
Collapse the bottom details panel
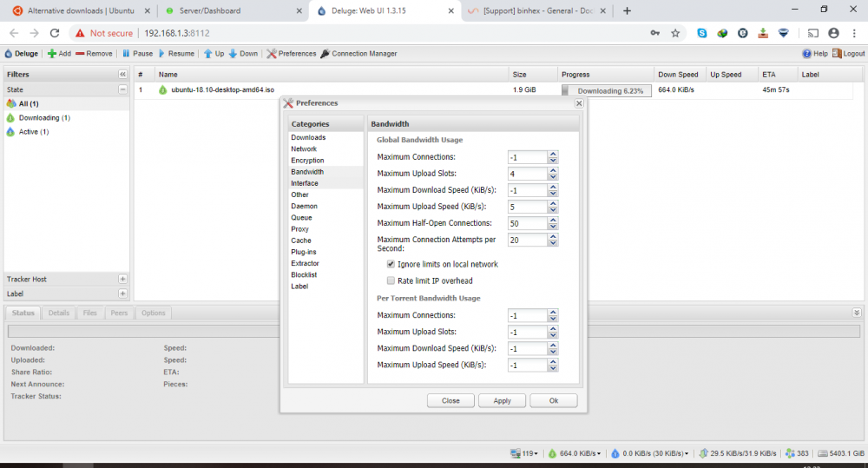click(x=857, y=313)
